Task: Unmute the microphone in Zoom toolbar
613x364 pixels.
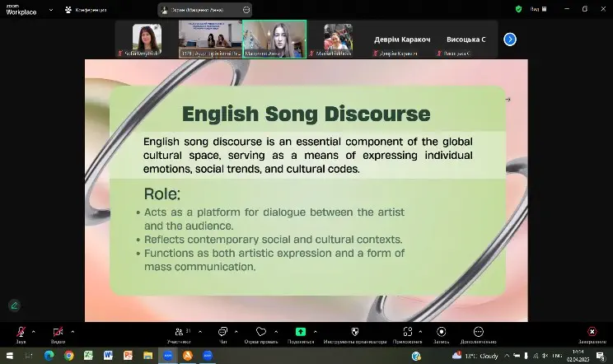Action: point(21,332)
